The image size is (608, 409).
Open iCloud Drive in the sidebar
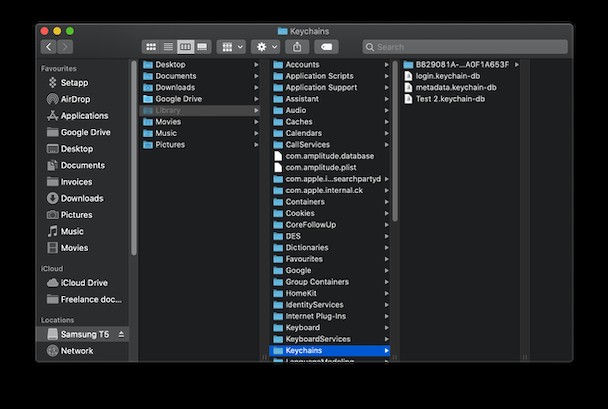pos(84,283)
